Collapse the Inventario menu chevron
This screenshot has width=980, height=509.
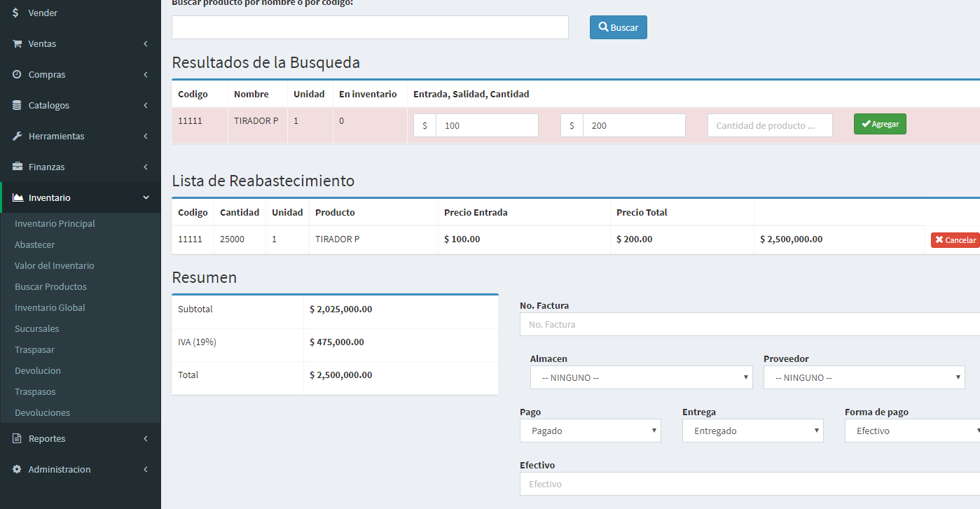pos(146,197)
